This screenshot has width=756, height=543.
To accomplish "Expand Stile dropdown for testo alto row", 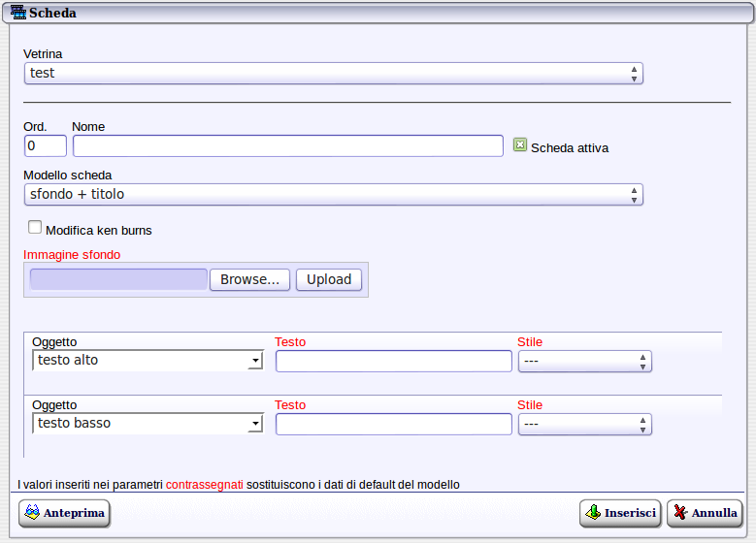I will point(584,362).
